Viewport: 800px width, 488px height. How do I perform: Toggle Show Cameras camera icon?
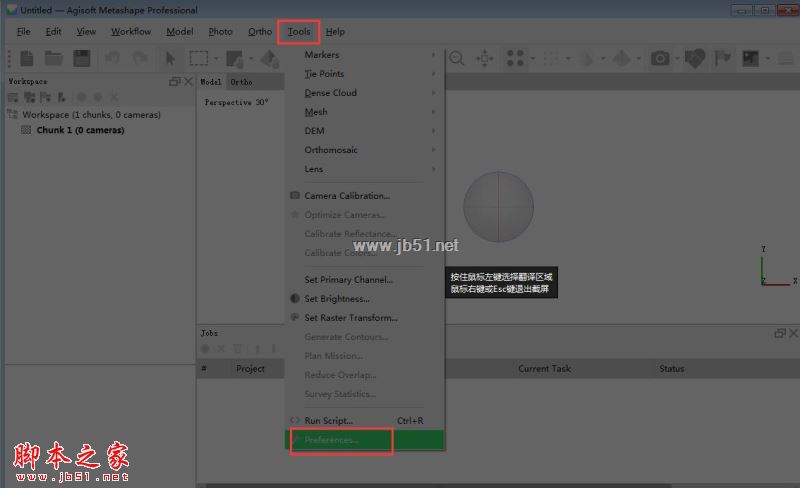(660, 58)
